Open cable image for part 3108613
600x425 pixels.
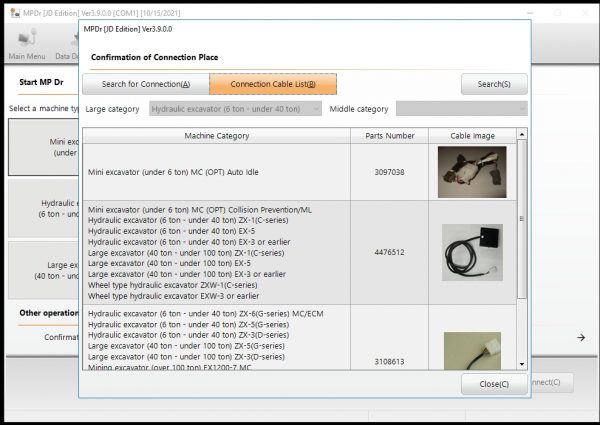coord(472,351)
